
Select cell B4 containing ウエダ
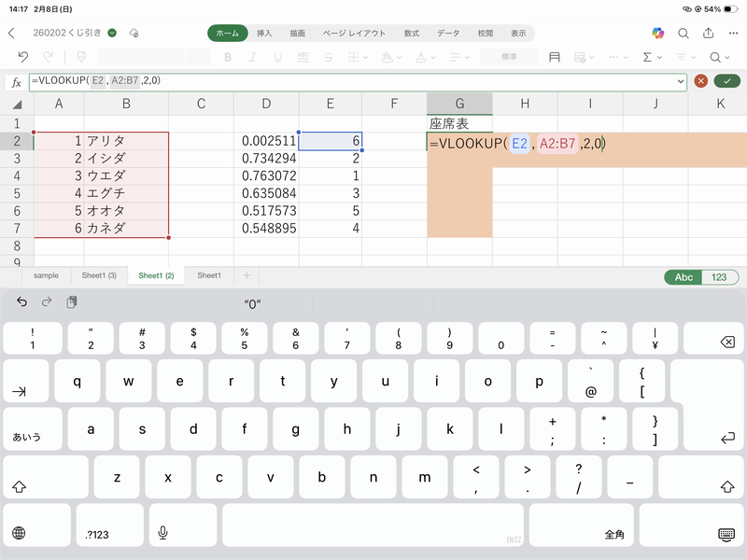tap(126, 175)
